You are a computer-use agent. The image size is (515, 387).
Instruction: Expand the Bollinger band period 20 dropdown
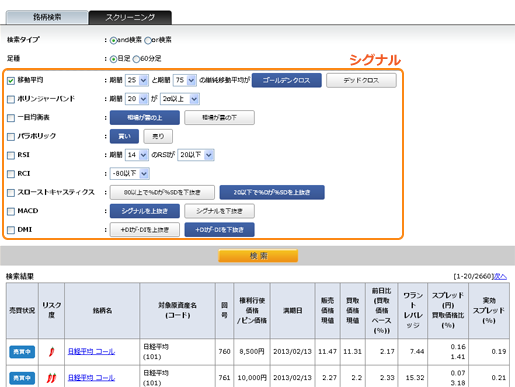point(137,99)
